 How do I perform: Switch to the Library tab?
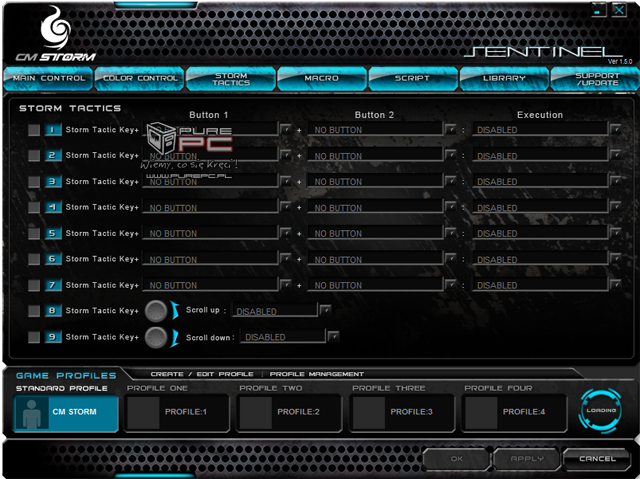pyautogui.click(x=504, y=78)
